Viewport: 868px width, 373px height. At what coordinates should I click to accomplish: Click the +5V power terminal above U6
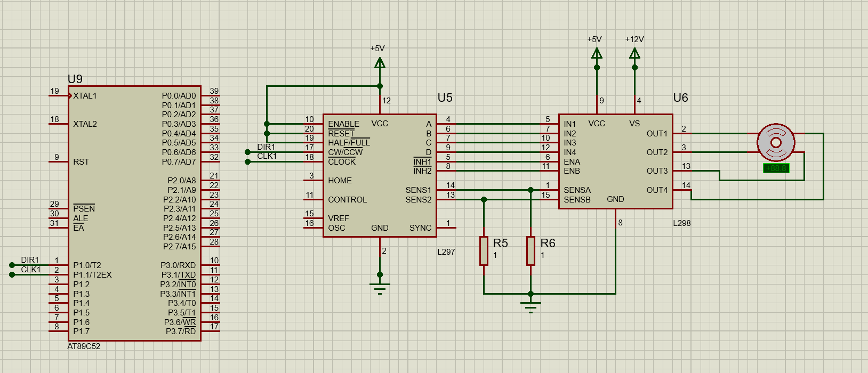pos(597,54)
